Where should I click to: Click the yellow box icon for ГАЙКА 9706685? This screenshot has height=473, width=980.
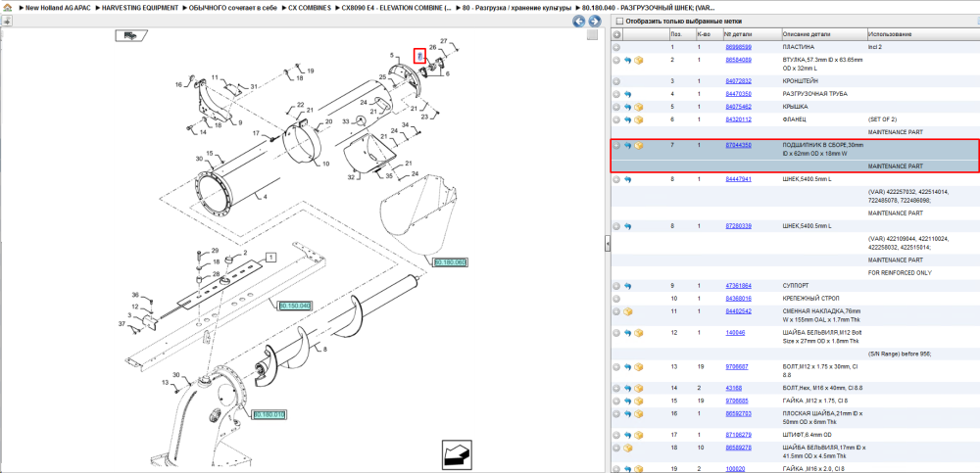(639, 401)
